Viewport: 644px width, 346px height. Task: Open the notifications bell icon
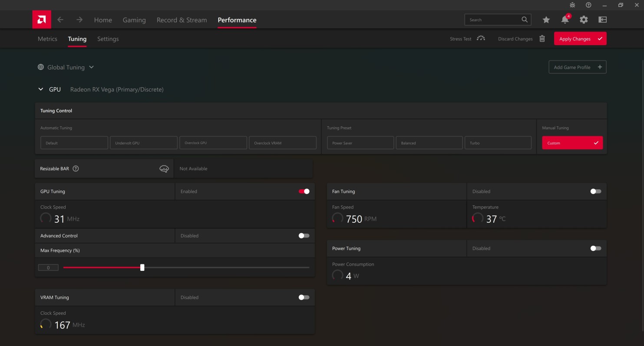pos(565,20)
